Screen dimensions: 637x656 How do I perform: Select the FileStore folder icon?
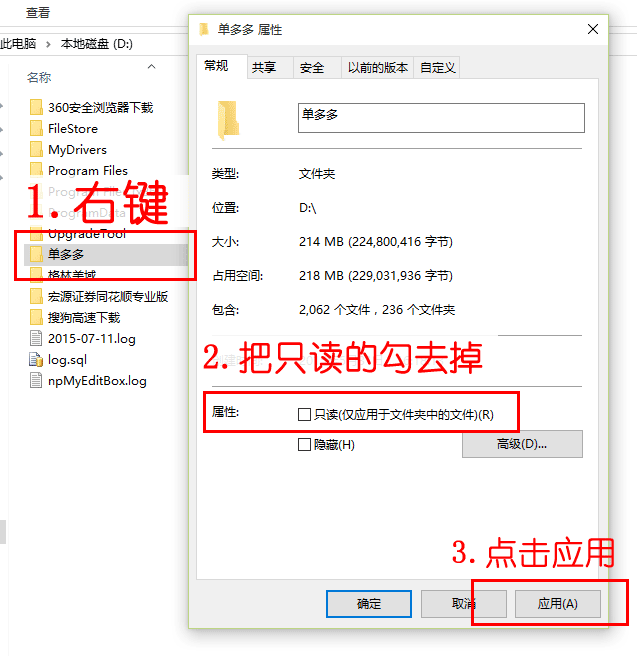(36, 128)
